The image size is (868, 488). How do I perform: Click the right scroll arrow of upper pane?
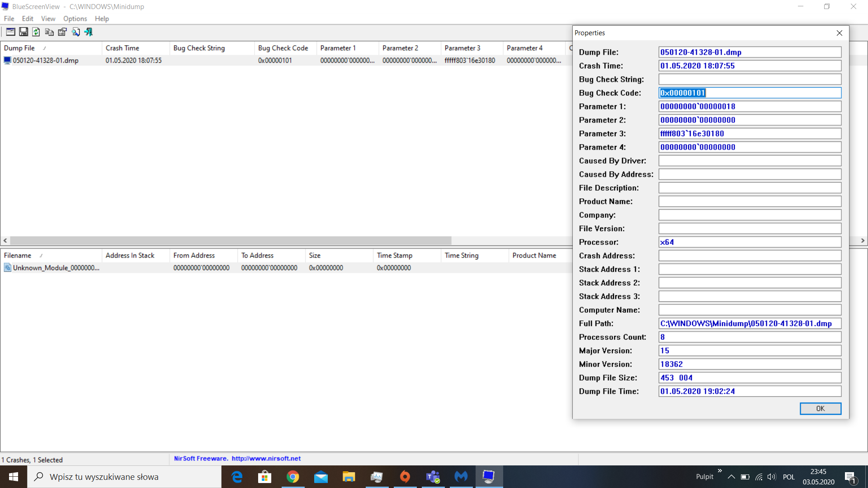pyautogui.click(x=863, y=241)
